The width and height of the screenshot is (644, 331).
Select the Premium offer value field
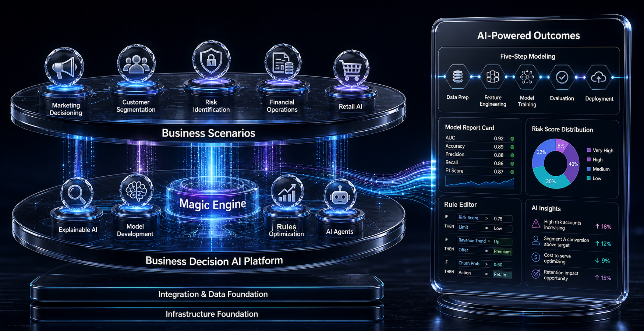(x=502, y=251)
